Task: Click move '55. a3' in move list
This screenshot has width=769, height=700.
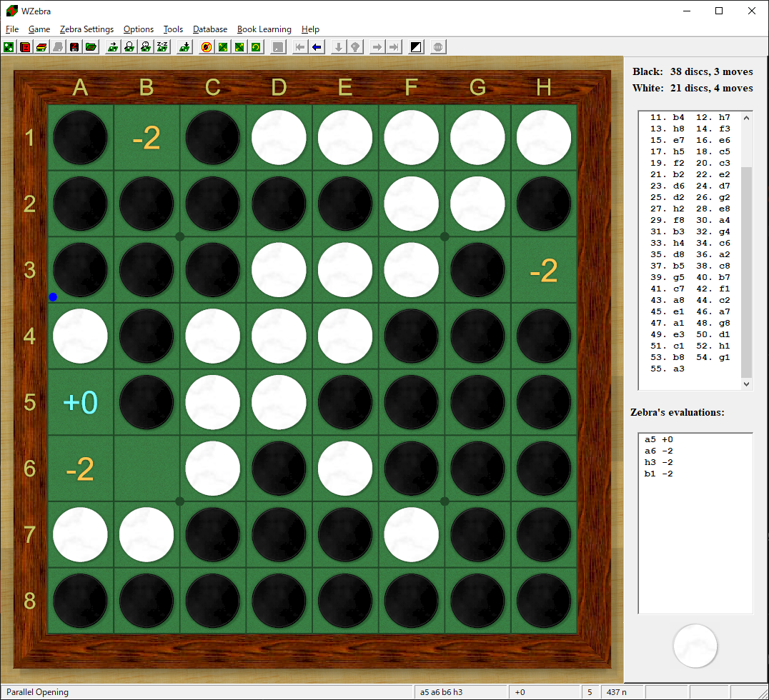Action: click(668, 369)
